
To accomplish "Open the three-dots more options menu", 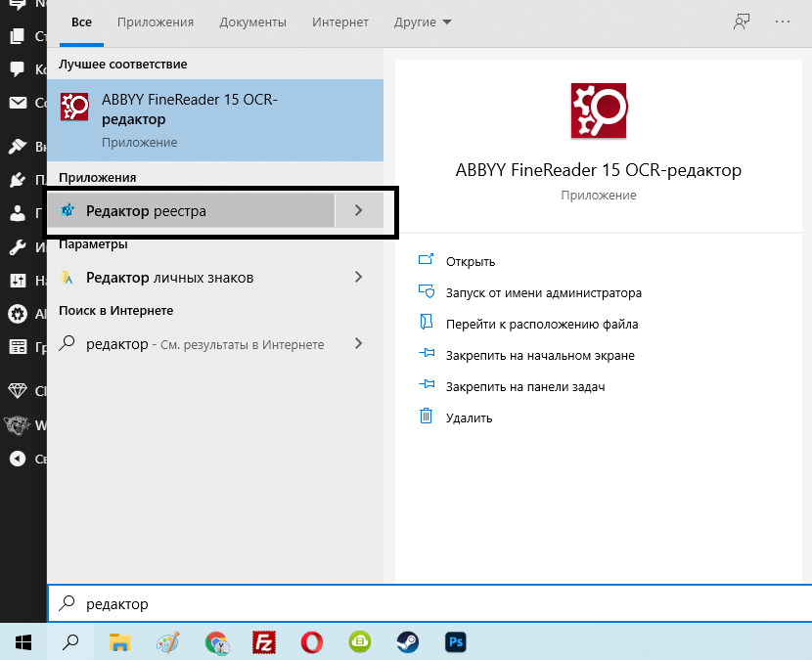I will 782,22.
